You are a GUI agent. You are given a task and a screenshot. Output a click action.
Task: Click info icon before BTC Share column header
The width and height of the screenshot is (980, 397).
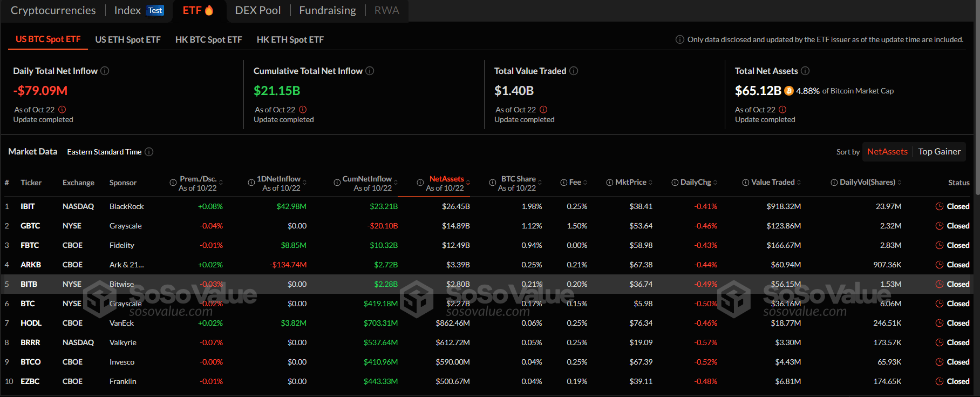[x=492, y=183]
